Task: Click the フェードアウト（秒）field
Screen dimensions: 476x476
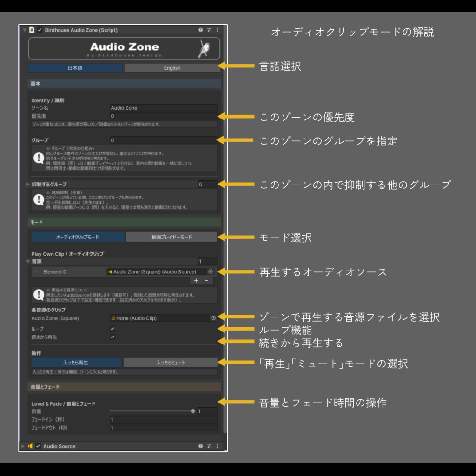Action: click(163, 428)
